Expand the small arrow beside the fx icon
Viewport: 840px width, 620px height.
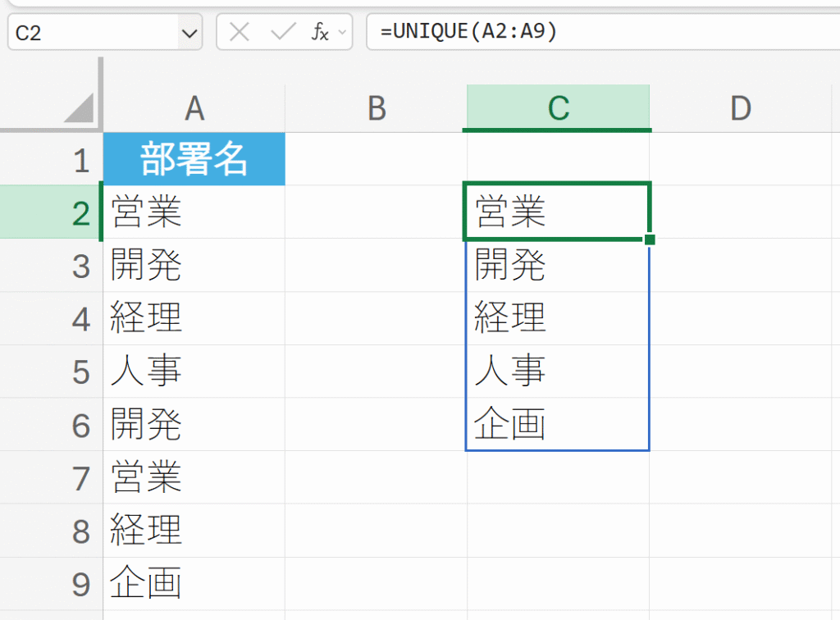342,33
